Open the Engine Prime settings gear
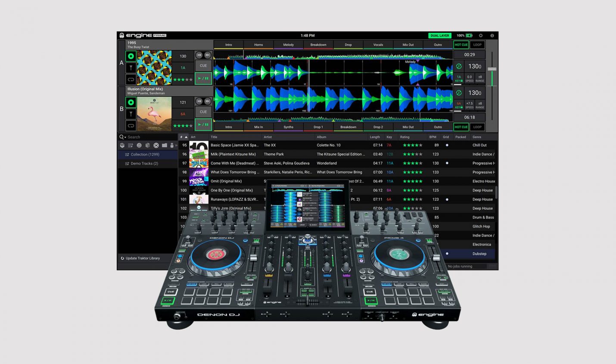Viewport: 616px width, 364px height. tap(481, 35)
